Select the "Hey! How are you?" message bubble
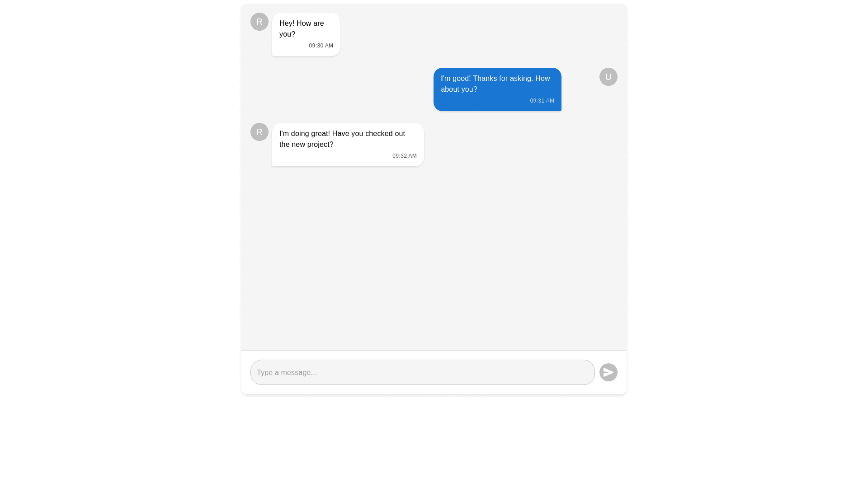Image resolution: width=868 pixels, height=488 pixels. point(306,34)
